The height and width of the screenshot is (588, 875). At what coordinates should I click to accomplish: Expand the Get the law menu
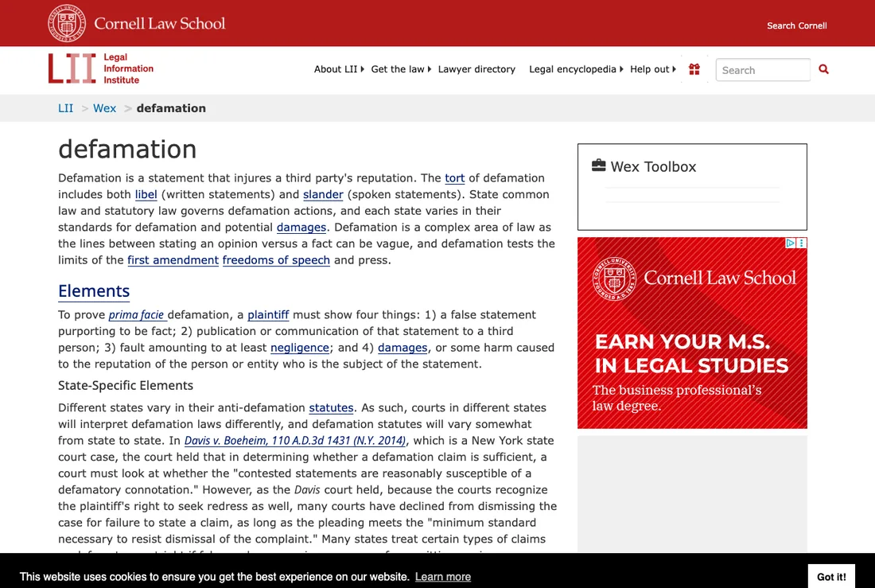coord(401,69)
